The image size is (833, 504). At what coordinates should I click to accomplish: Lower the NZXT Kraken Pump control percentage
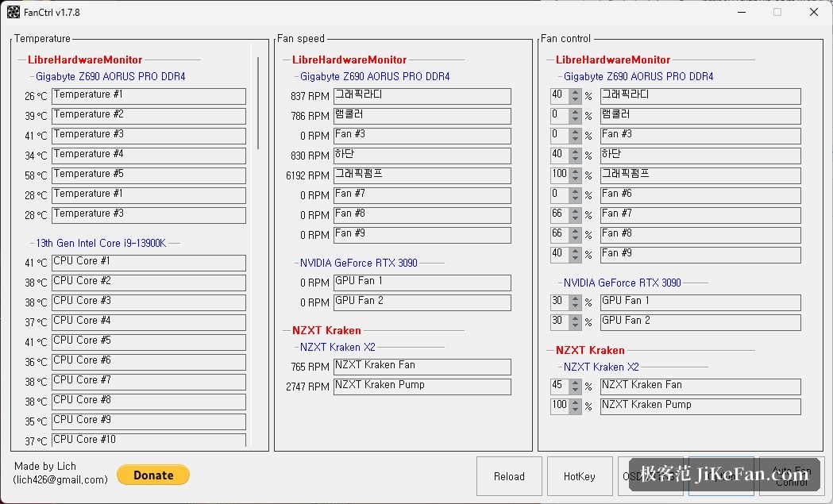click(x=576, y=410)
